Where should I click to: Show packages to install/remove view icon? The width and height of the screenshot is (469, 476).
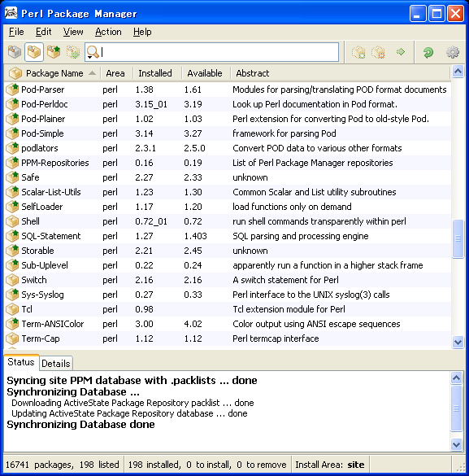(73, 52)
